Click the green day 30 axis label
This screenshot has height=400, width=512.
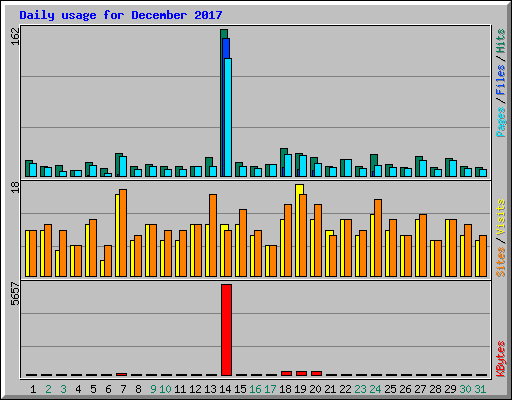pos(465,389)
